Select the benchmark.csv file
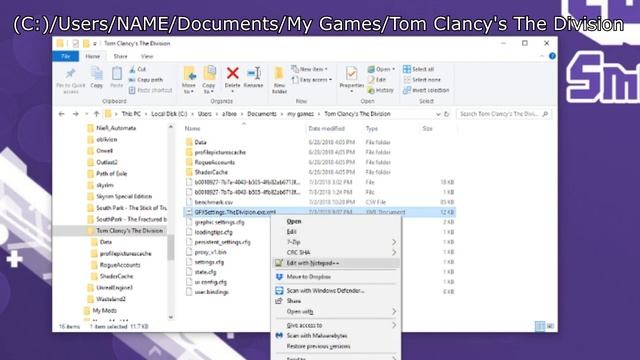 [x=214, y=202]
